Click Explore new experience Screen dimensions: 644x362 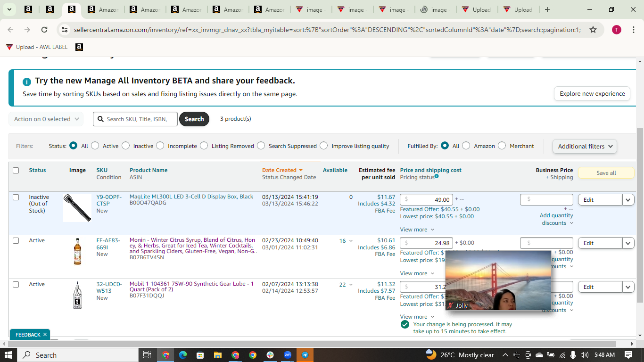(x=592, y=94)
